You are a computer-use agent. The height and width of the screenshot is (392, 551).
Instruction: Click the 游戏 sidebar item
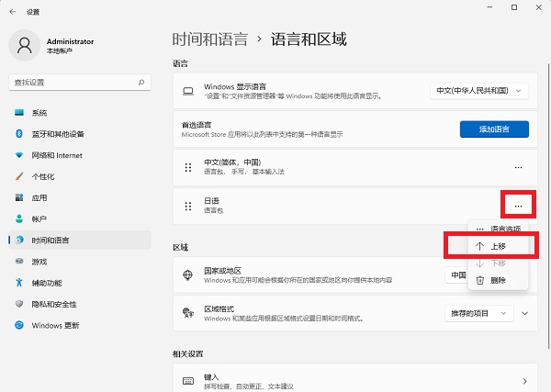[39, 261]
